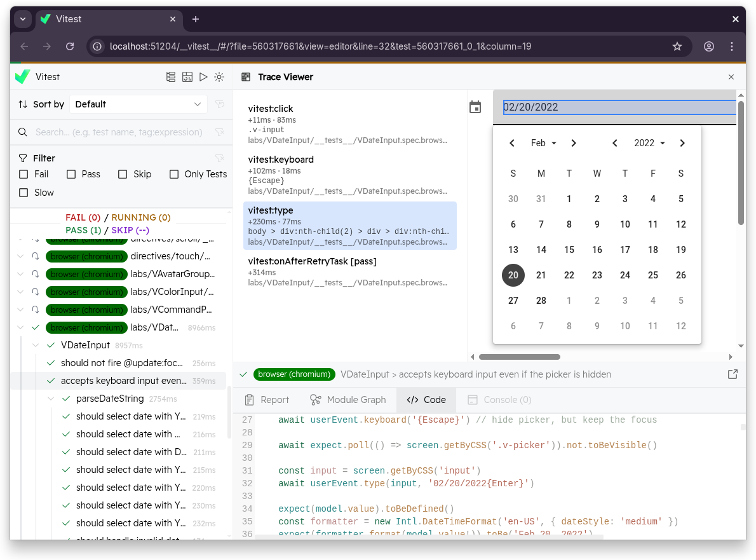Enable the Fail filter checkbox
This screenshot has width=756, height=560.
point(24,174)
